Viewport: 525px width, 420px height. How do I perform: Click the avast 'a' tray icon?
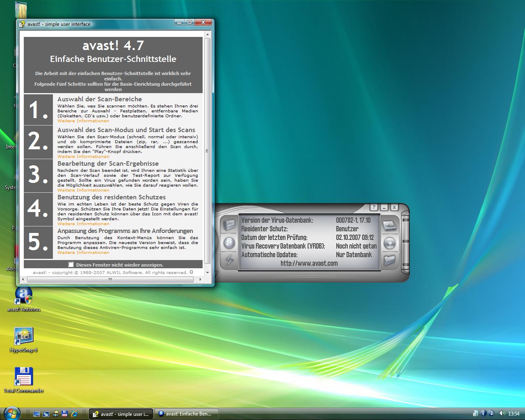click(x=492, y=413)
